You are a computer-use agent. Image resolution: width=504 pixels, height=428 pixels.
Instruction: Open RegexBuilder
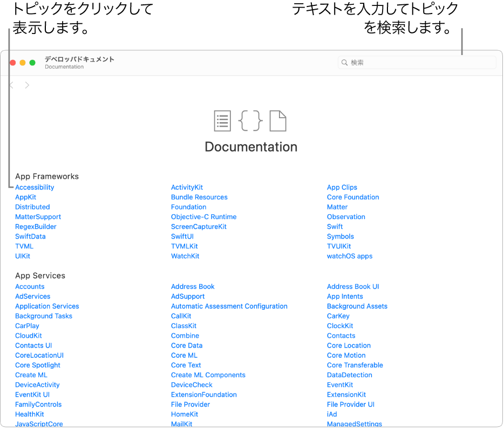(36, 227)
